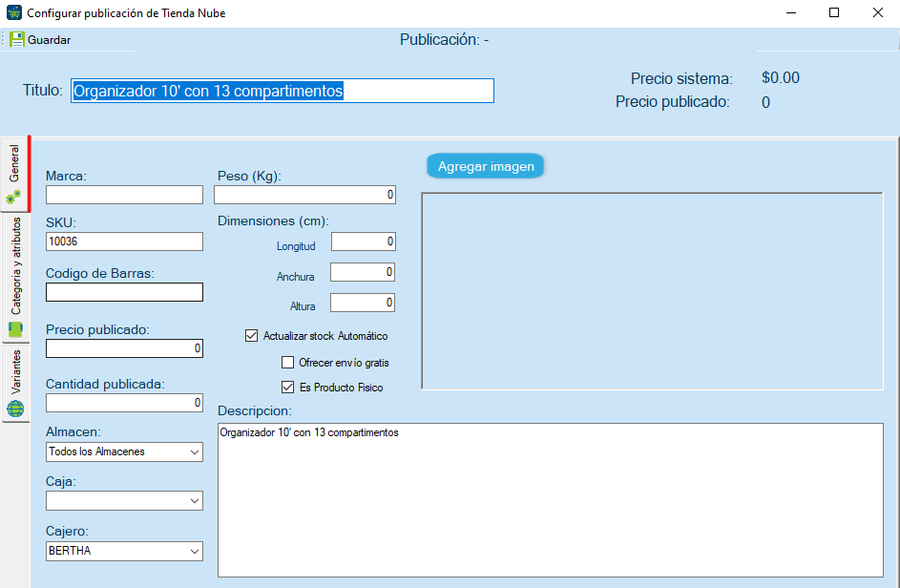Close the Configurar publicación window
This screenshot has height=588, width=900.
[x=878, y=12]
